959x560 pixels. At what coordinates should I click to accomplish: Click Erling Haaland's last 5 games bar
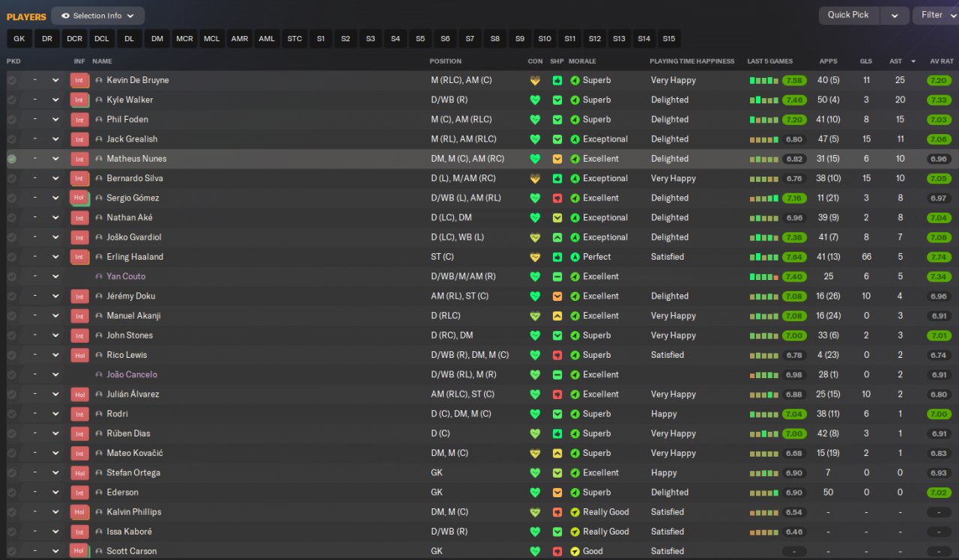point(764,257)
